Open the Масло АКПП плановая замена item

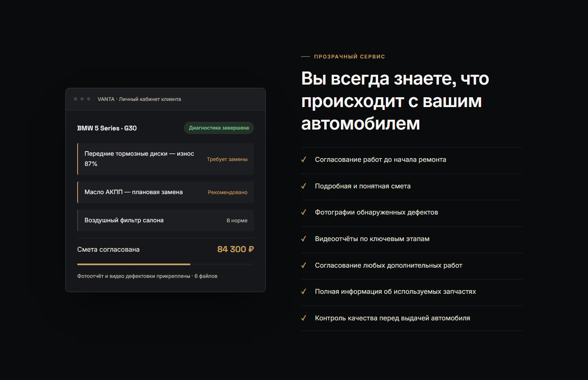click(165, 192)
